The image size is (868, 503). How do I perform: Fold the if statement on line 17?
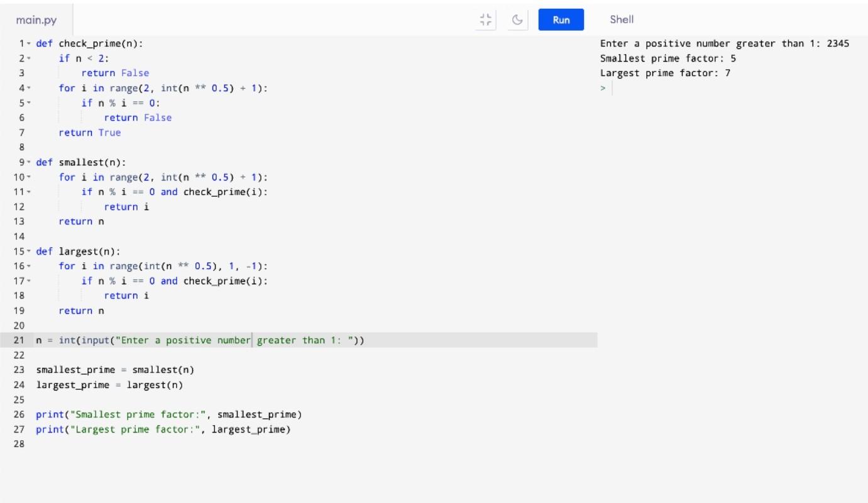tap(29, 281)
